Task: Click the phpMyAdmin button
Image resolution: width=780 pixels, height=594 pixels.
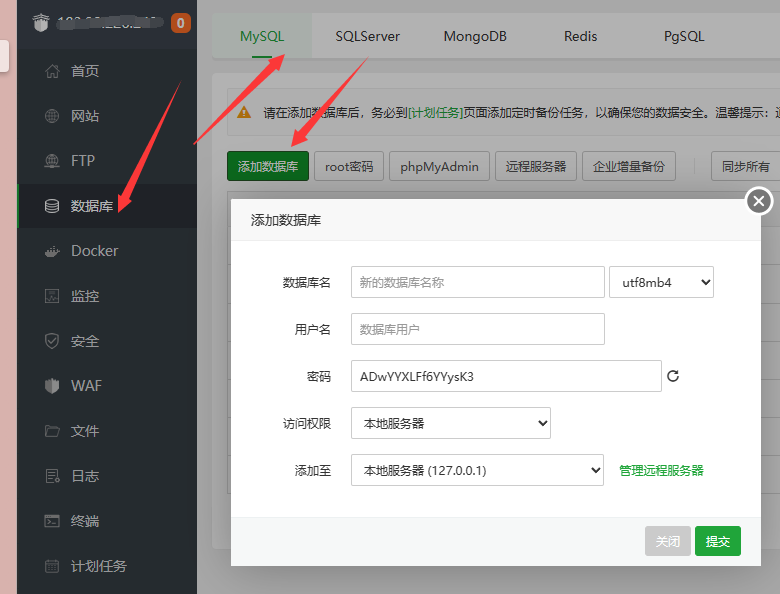Action: pos(439,166)
